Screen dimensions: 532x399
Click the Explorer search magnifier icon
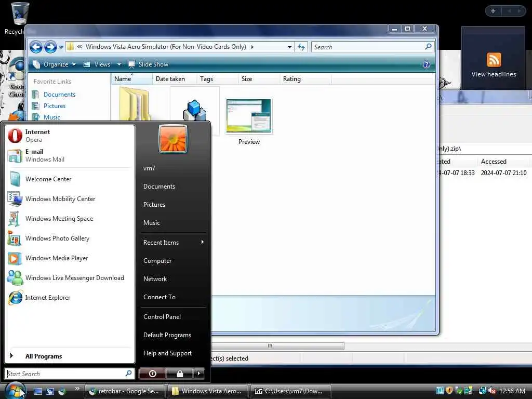click(428, 46)
